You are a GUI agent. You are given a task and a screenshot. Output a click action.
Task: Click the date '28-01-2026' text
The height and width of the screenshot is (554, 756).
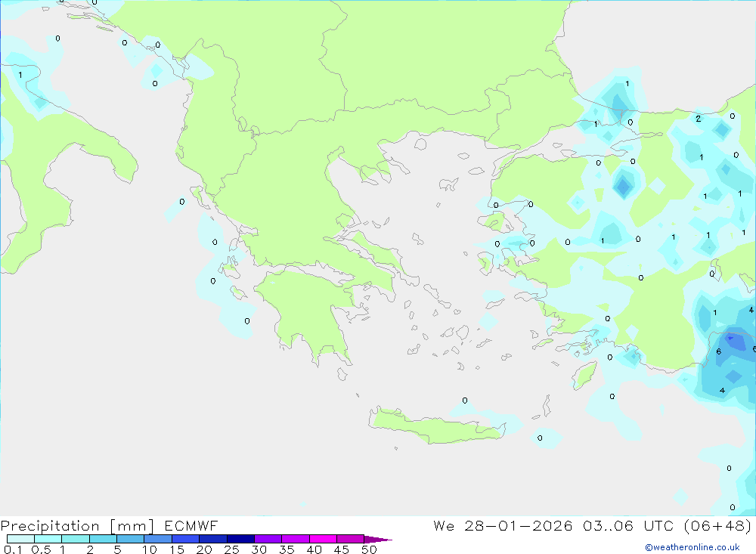(x=519, y=525)
